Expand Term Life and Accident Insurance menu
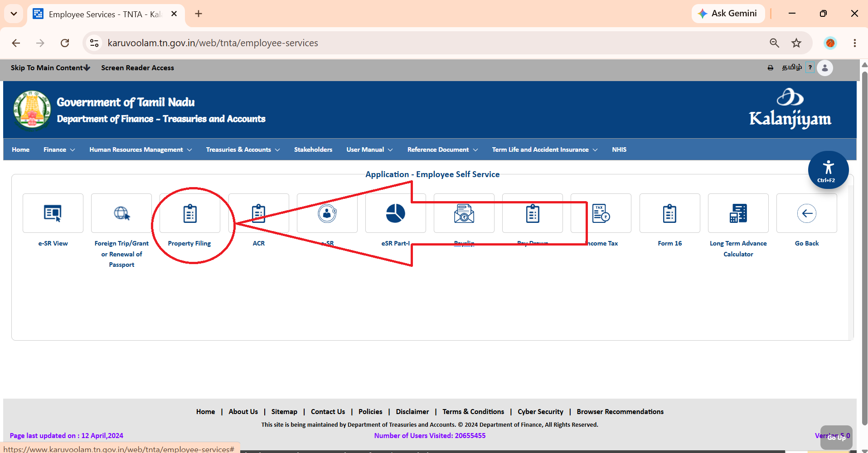The height and width of the screenshot is (453, 868). click(x=545, y=149)
